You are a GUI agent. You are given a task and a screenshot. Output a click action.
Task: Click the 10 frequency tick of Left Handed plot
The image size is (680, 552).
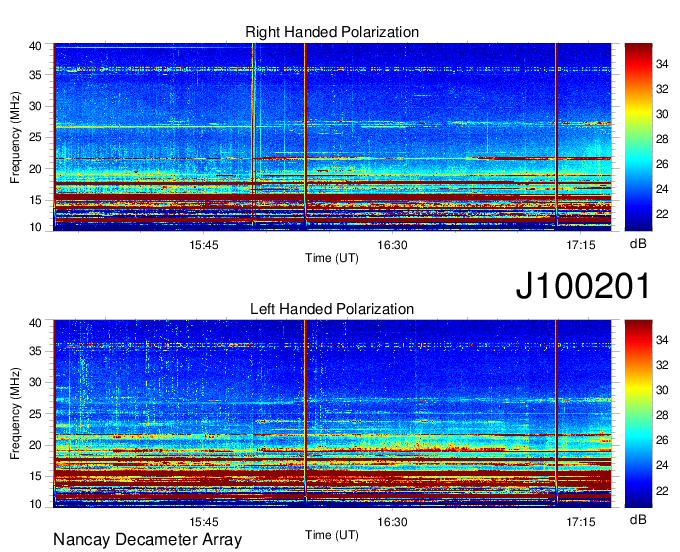(x=35, y=504)
